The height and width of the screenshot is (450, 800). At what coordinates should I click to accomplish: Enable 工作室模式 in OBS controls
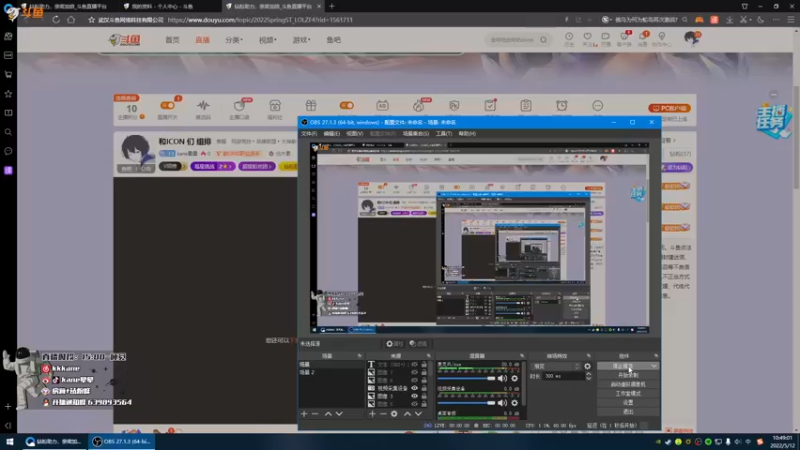pyautogui.click(x=628, y=394)
